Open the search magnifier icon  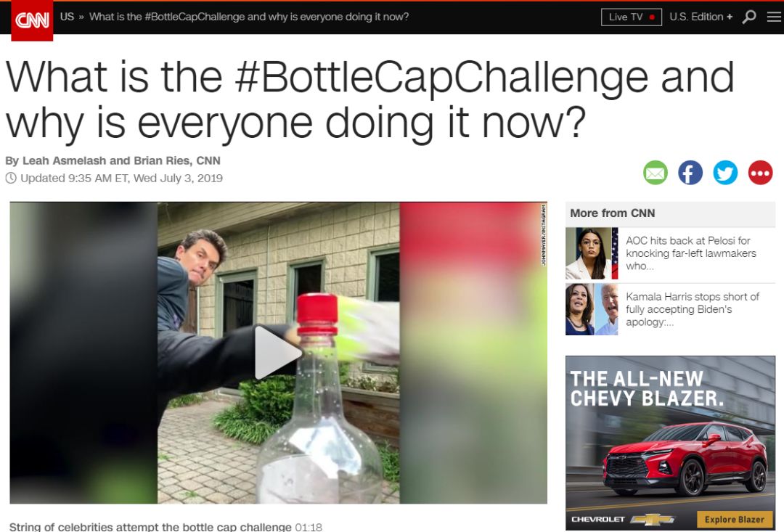[749, 17]
